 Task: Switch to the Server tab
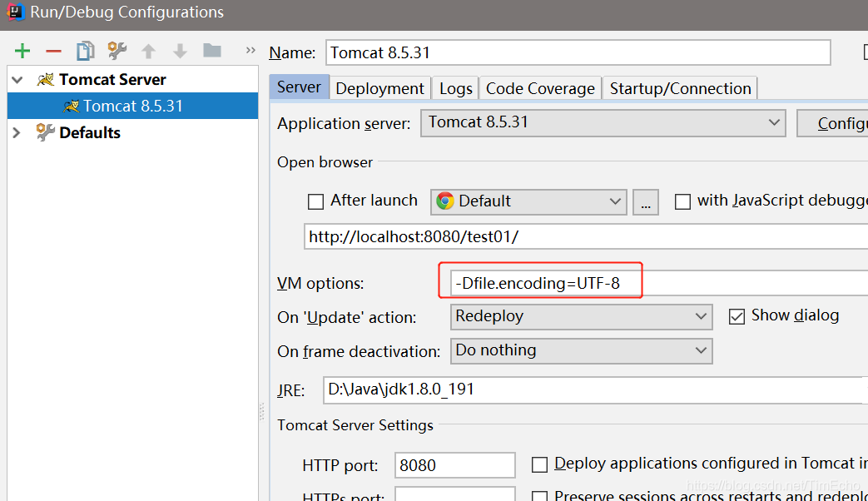(x=299, y=87)
